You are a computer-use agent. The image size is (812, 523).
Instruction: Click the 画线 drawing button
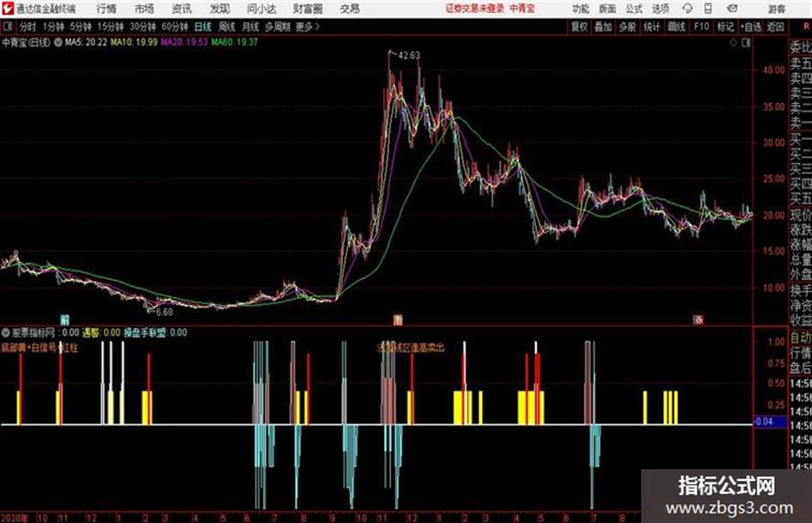pyautogui.click(x=676, y=27)
